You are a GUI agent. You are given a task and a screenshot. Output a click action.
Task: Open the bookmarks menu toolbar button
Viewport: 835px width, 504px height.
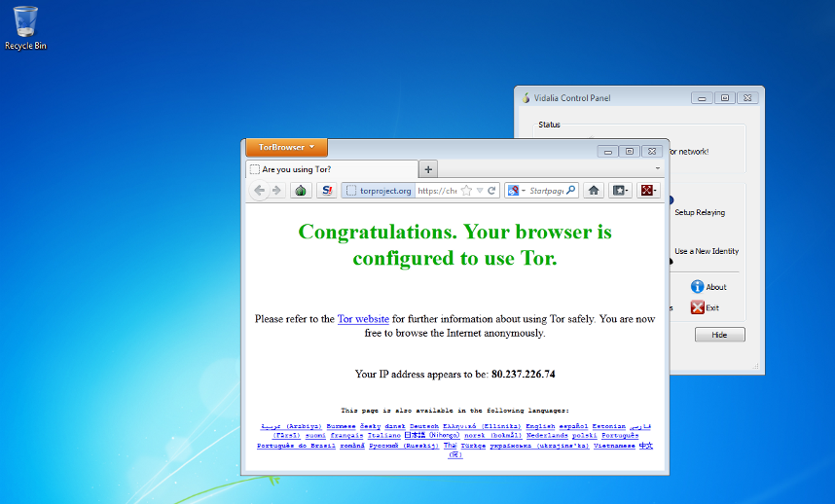620,190
